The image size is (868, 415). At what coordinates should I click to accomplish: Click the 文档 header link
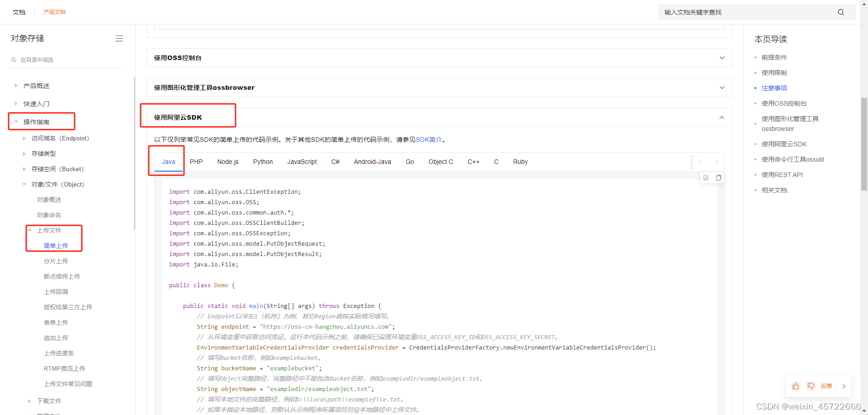[x=19, y=12]
